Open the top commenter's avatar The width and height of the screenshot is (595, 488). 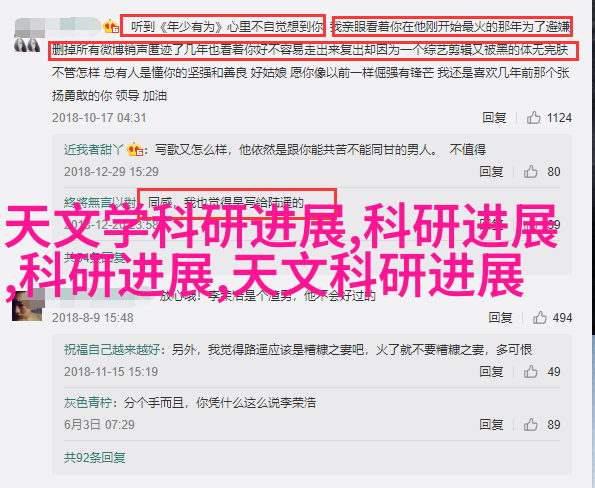point(27,45)
